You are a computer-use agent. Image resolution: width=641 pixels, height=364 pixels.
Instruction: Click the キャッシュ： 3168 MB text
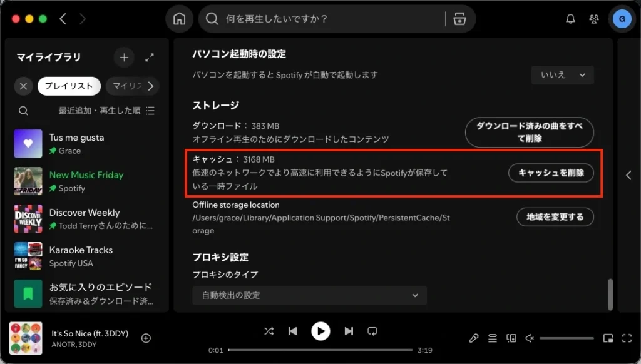click(233, 159)
